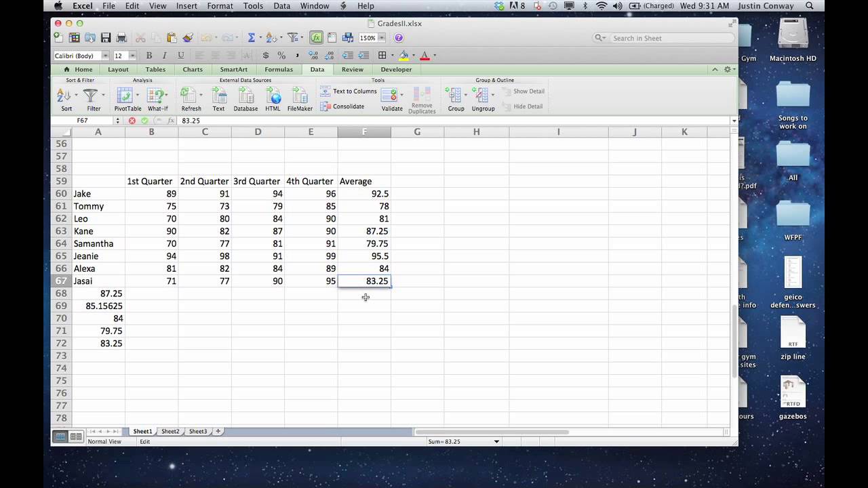The width and height of the screenshot is (868, 488).
Task: Click the red font color button
Action: click(425, 56)
